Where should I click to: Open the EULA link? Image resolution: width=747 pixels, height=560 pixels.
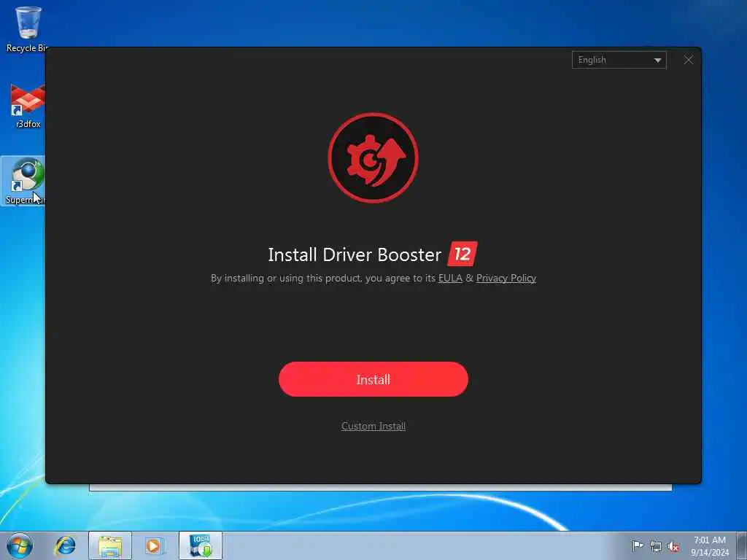tap(450, 278)
